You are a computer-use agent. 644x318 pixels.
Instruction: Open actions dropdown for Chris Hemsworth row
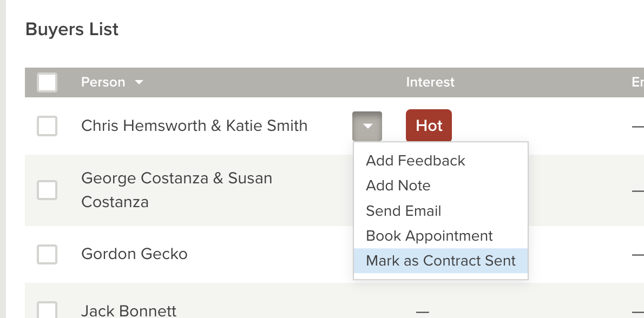pyautogui.click(x=367, y=126)
